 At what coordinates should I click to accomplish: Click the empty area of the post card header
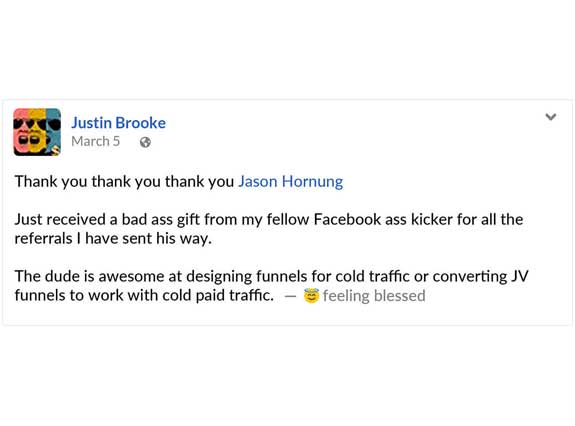[352, 130]
